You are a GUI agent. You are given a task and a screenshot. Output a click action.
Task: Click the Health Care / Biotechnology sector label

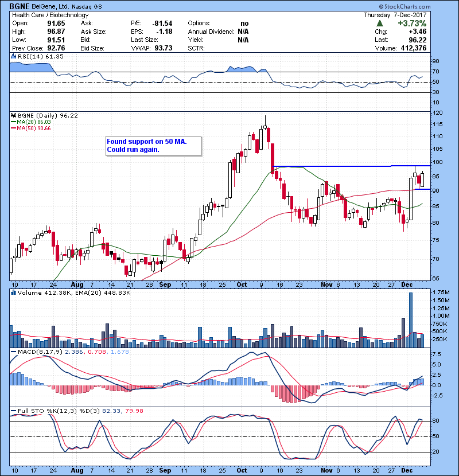50,15
